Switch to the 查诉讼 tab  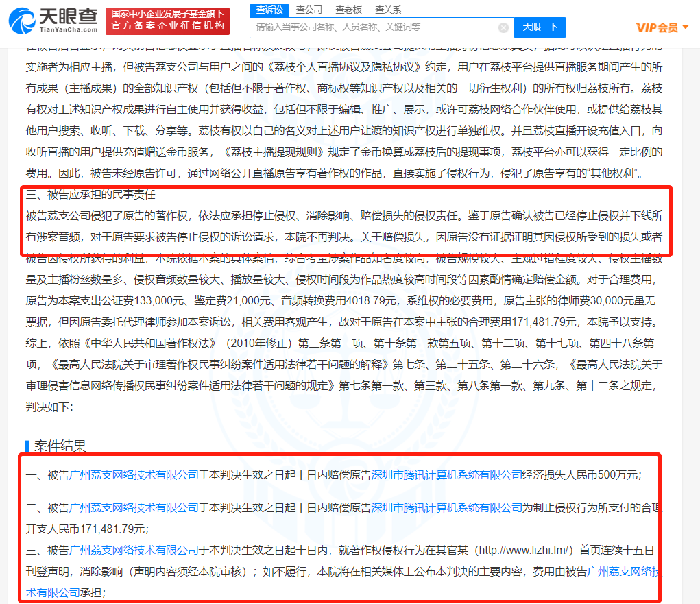point(269,10)
